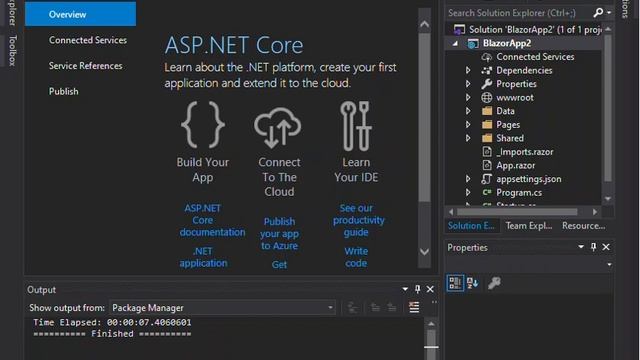Image resolution: width=640 pixels, height=360 pixels.
Task: Click the Solution Explorer horizontal scrollbar right arrow
Action: click(595, 212)
